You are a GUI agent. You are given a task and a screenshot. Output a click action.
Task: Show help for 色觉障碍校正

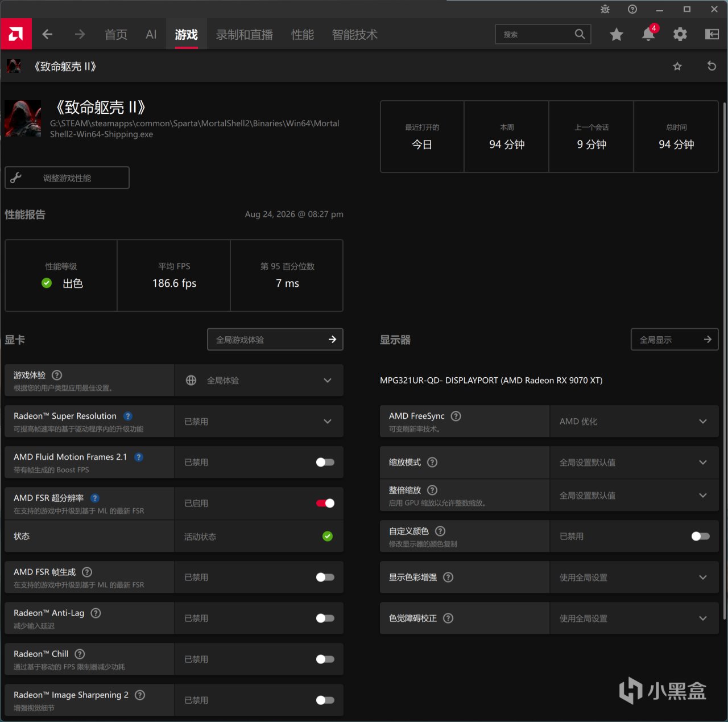coord(448,618)
